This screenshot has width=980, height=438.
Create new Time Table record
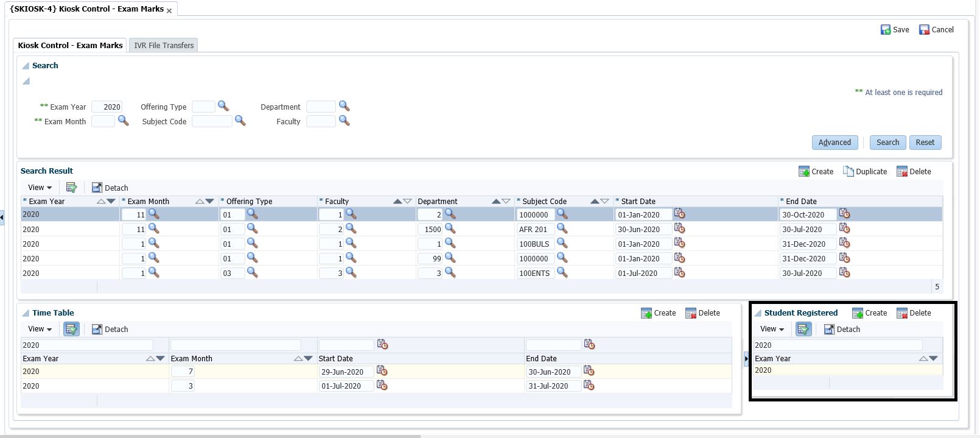click(x=658, y=313)
